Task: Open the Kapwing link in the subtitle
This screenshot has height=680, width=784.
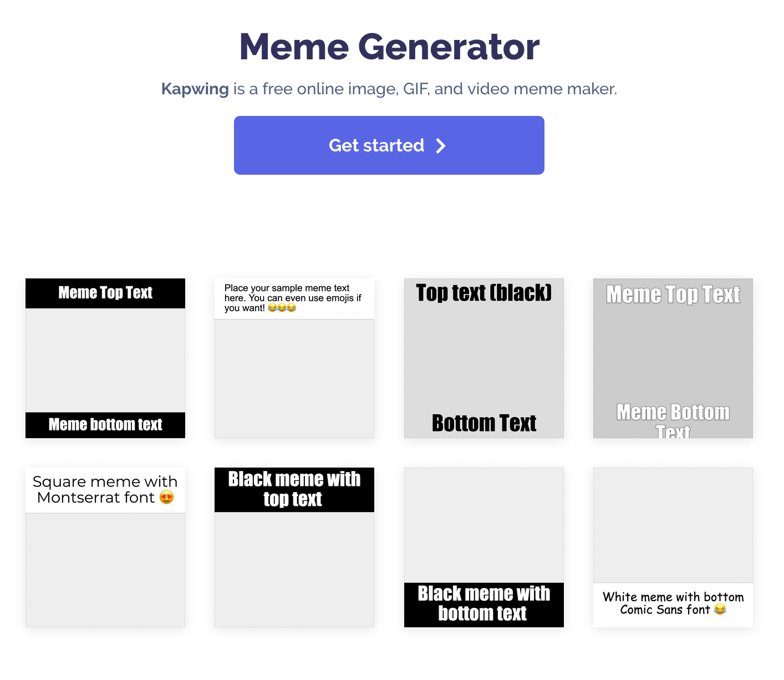Action: pyautogui.click(x=195, y=89)
